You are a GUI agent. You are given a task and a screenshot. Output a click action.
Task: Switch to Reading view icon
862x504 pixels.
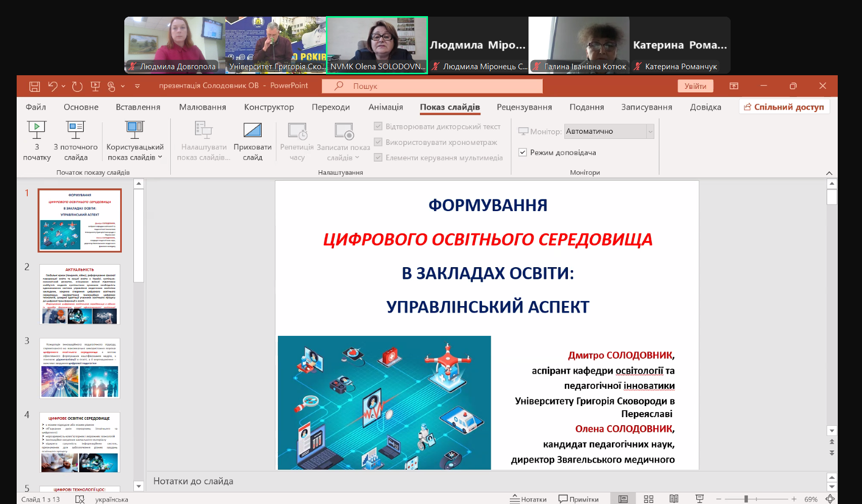click(674, 499)
